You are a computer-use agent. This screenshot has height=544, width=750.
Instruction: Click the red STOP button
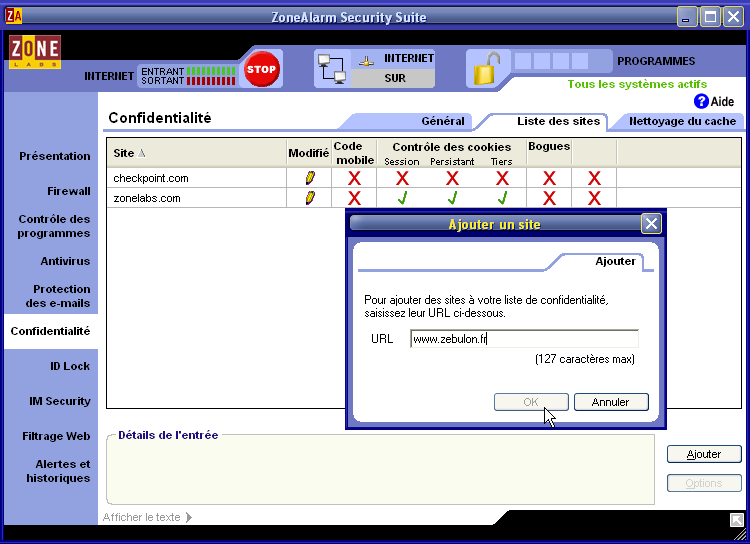click(261, 69)
